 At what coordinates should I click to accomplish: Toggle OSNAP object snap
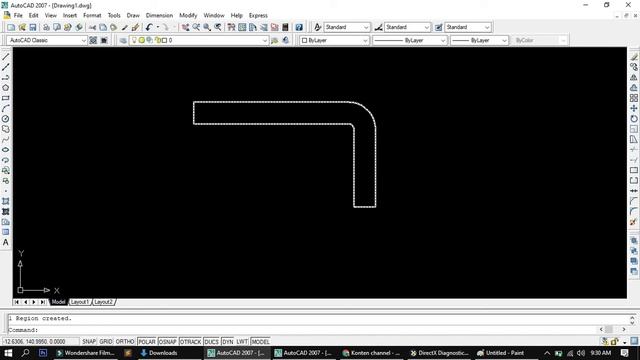coord(167,342)
